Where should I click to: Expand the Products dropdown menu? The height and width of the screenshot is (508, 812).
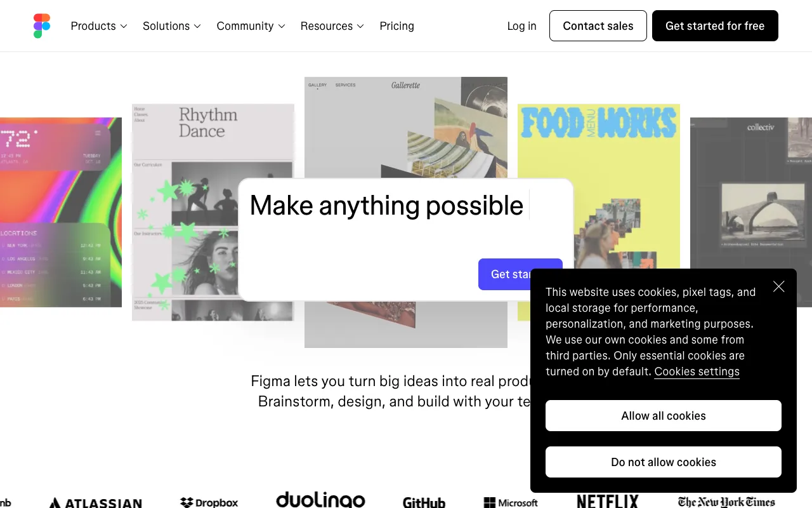pos(99,26)
